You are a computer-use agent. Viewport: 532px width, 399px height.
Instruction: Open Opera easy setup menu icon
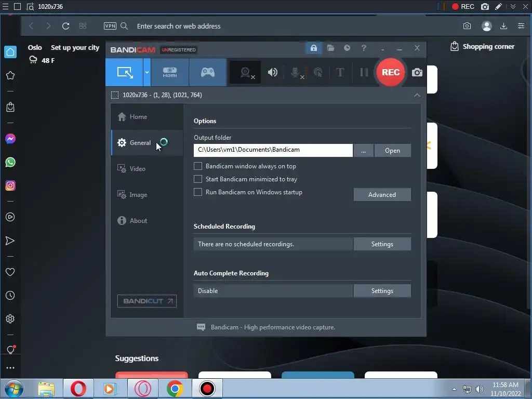[x=521, y=26]
